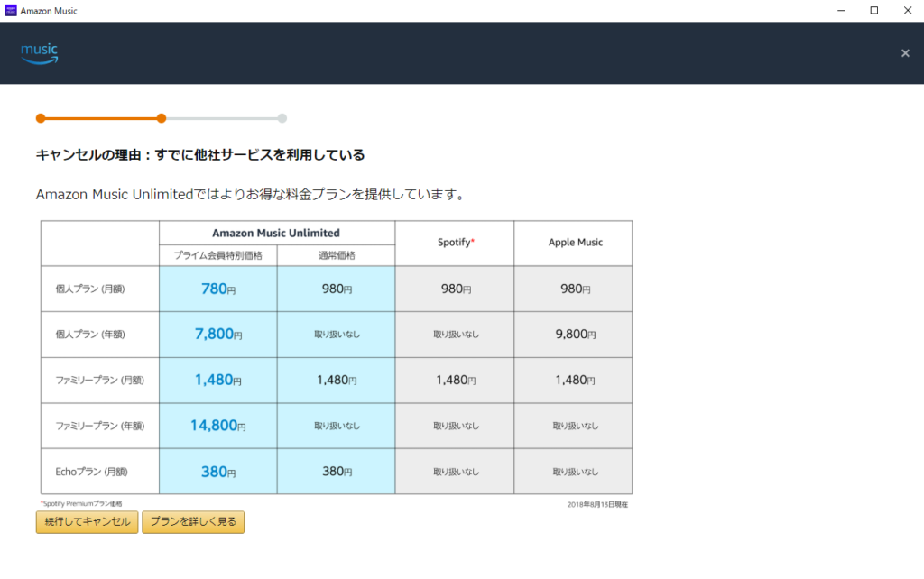
Task: Click the '*Spotify Premiumプラン価格' footnote
Action: click(81, 503)
